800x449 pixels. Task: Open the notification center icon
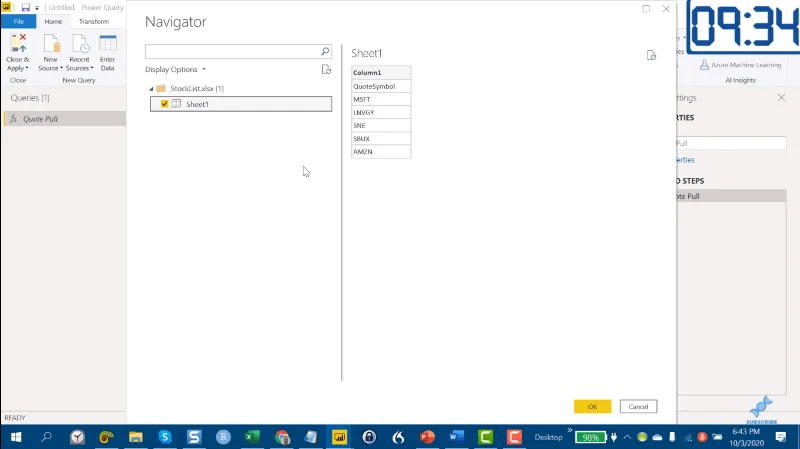pyautogui.click(x=781, y=437)
